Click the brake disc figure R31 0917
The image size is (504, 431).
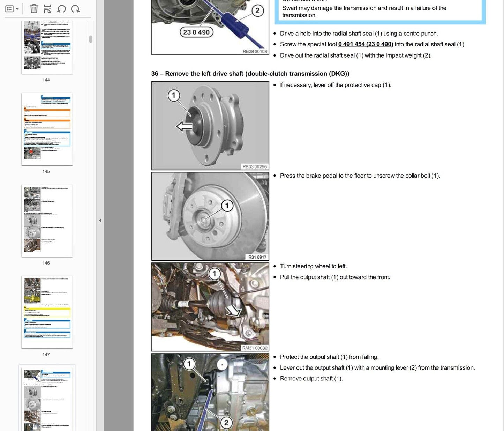point(210,216)
